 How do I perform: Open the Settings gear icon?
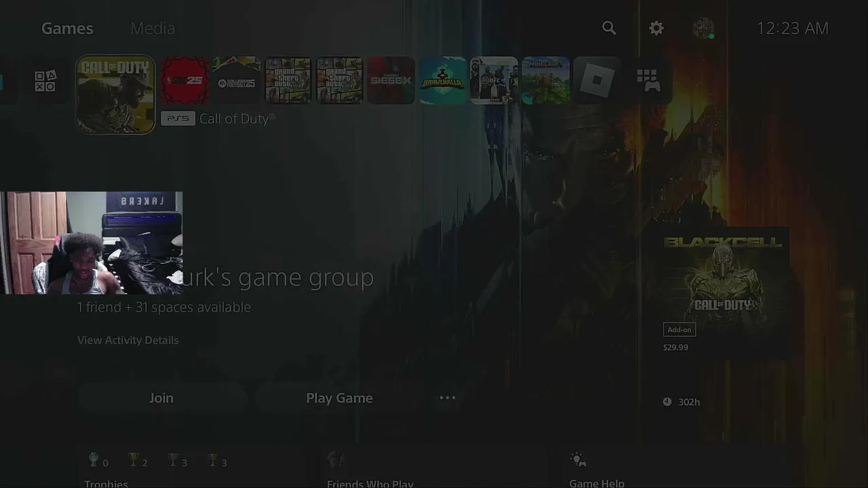tap(656, 28)
